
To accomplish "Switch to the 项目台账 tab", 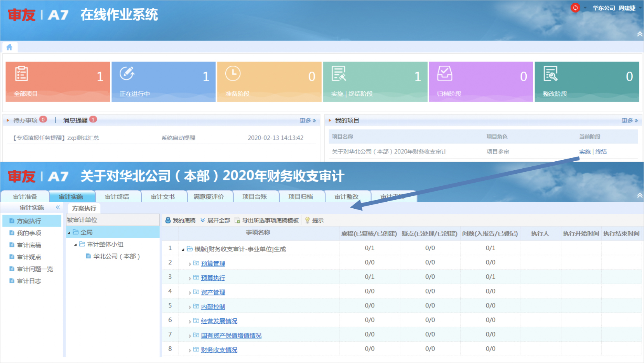I will click(255, 197).
